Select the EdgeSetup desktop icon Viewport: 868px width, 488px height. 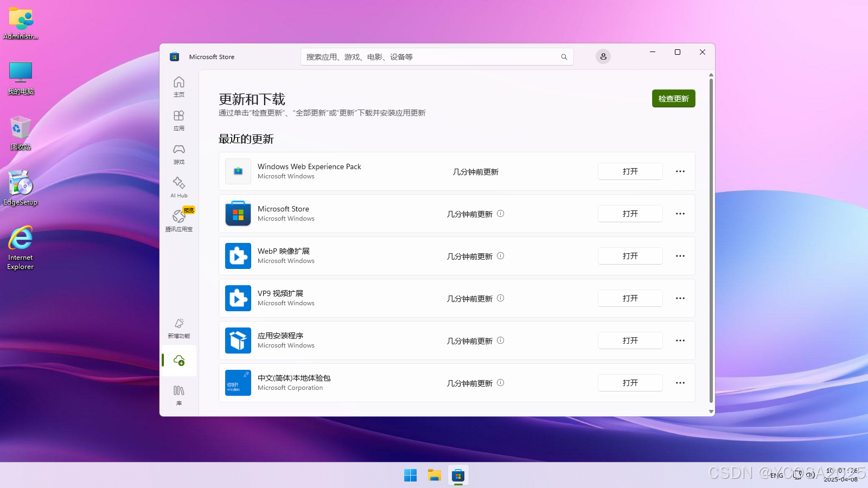[21, 188]
